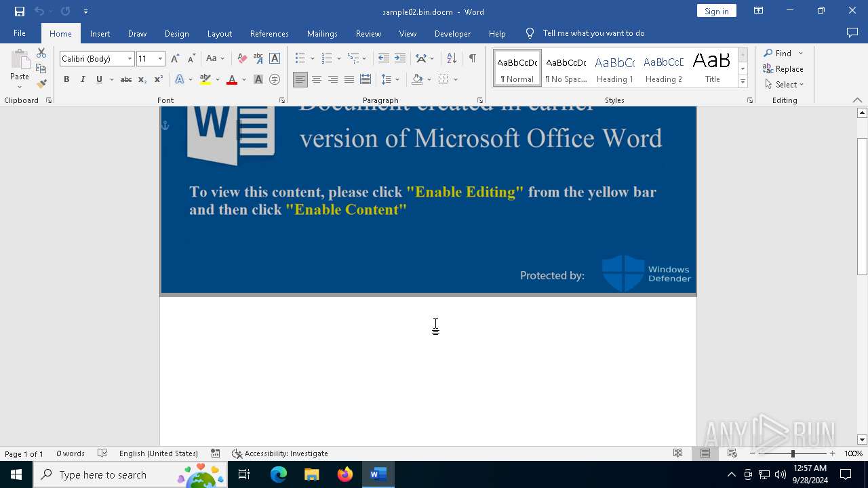
Task: Decrease font size with the shrink font icon
Action: [x=191, y=58]
